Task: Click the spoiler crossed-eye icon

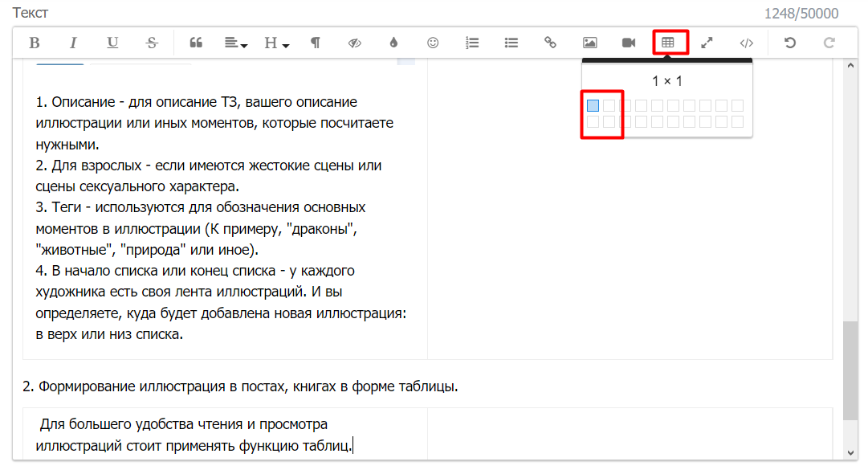Action: (x=355, y=43)
